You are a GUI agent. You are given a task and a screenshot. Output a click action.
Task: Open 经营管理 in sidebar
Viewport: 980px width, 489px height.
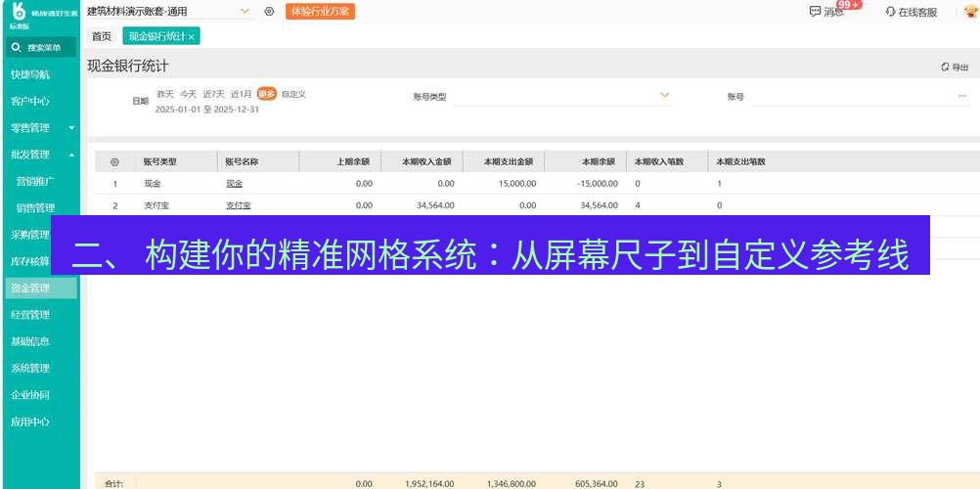[x=30, y=315]
